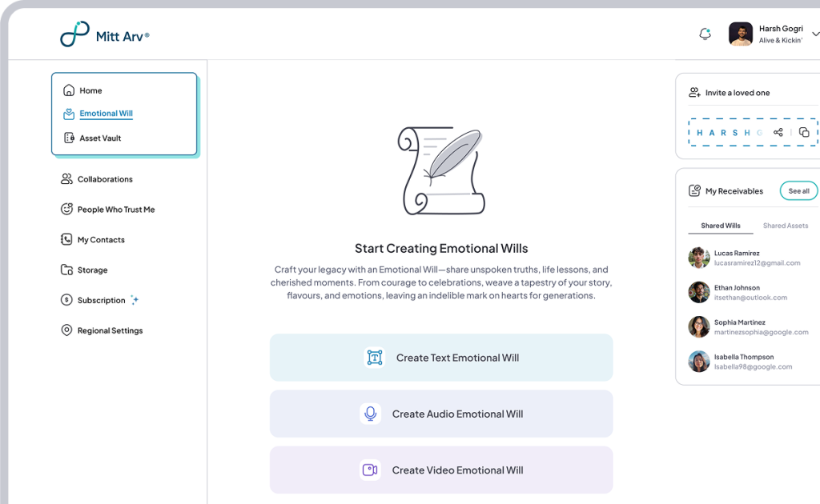Click the notification bell icon
Image resolution: width=820 pixels, height=504 pixels.
click(705, 34)
